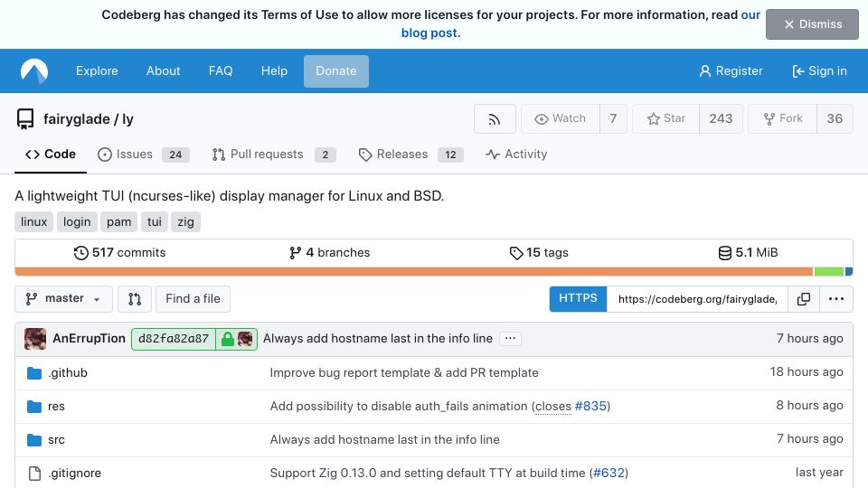This screenshot has width=868, height=488.
Task: Switch to the Releases tab
Action: click(x=410, y=155)
